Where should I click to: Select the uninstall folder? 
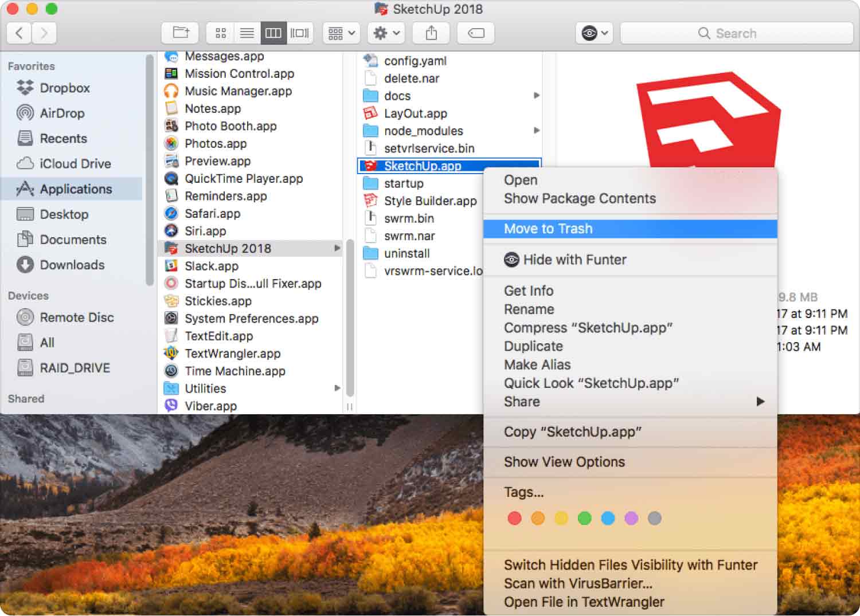pyautogui.click(x=407, y=253)
